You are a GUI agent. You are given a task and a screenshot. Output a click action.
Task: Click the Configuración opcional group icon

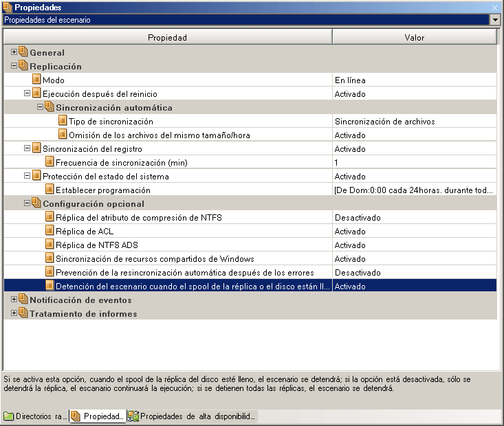[x=37, y=204]
